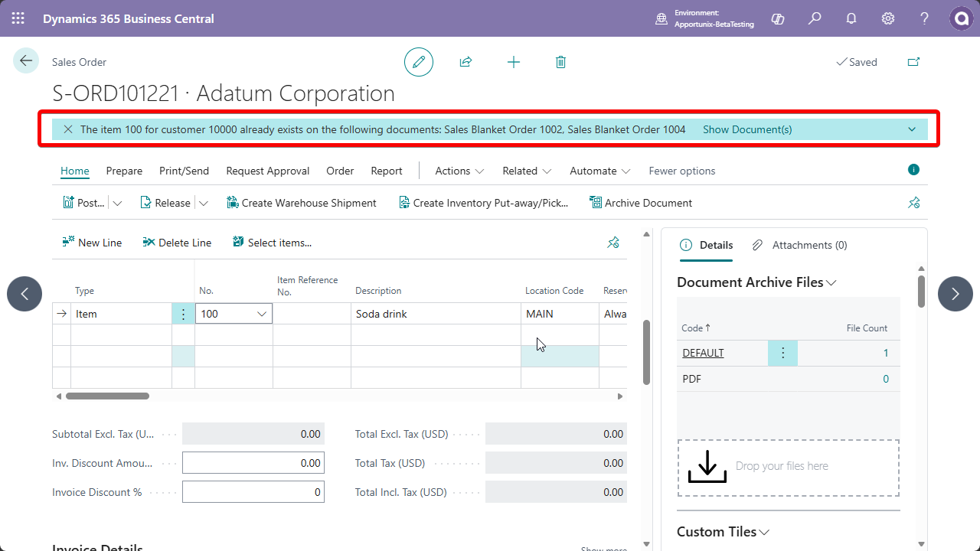
Task: Click Show Document(s) link
Action: (x=747, y=129)
